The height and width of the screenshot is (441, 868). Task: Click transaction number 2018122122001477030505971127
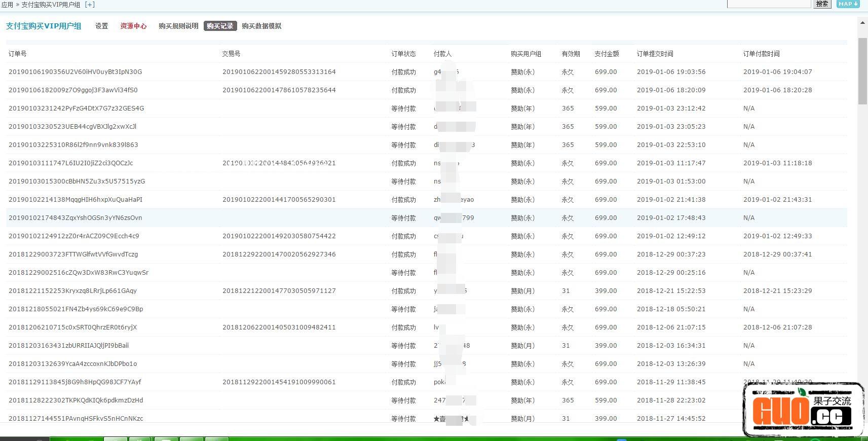coord(279,291)
